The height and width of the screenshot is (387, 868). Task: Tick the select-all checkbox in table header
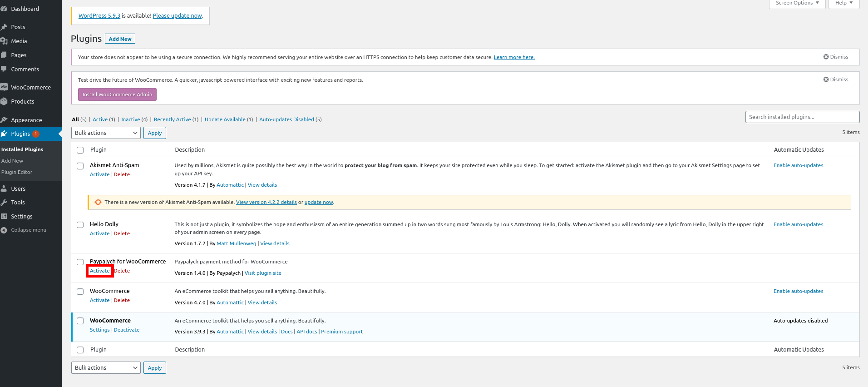coord(80,150)
